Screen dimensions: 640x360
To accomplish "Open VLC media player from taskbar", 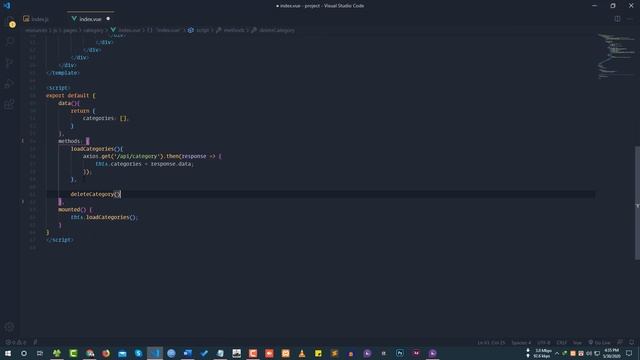I will point(302,353).
